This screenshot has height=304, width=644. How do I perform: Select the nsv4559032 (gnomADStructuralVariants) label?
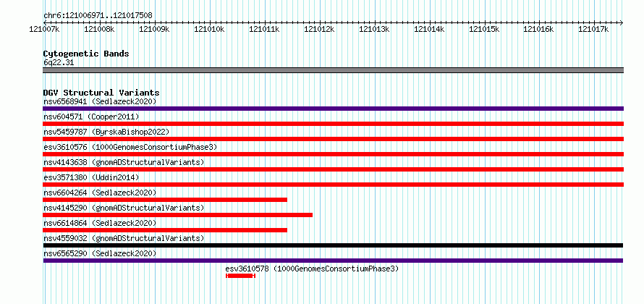tap(124, 238)
